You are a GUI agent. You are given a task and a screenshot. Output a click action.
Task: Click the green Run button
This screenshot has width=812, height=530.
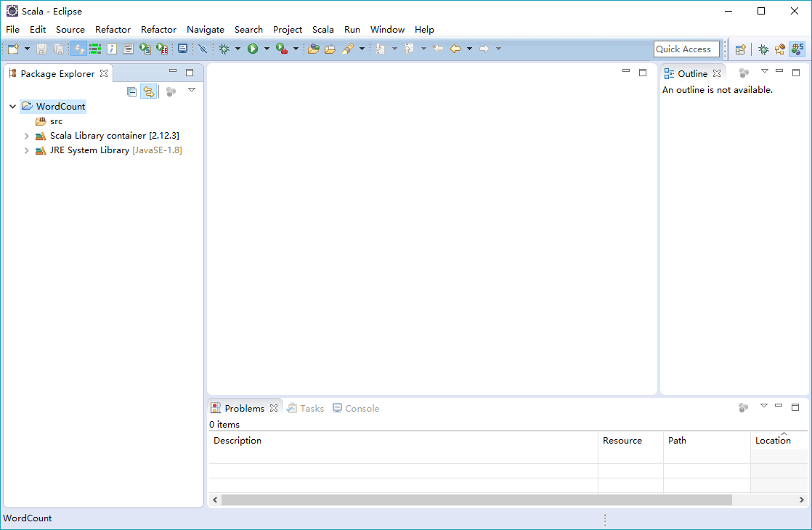tap(253, 49)
